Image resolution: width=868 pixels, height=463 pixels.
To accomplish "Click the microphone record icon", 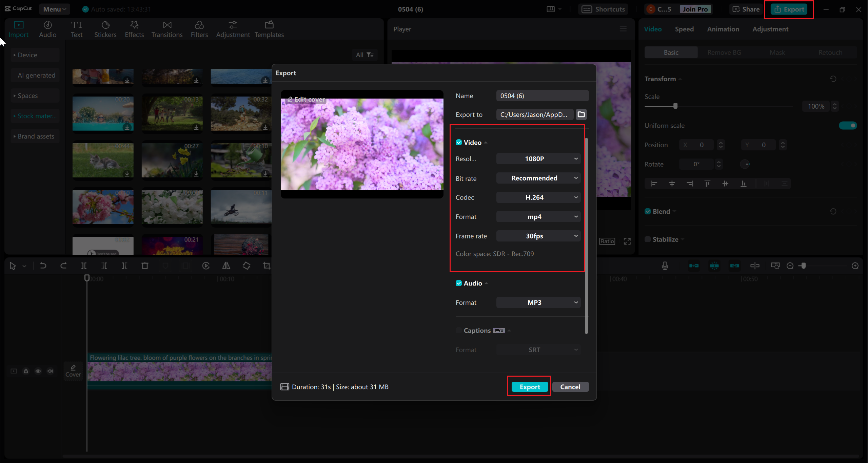I will (665, 266).
